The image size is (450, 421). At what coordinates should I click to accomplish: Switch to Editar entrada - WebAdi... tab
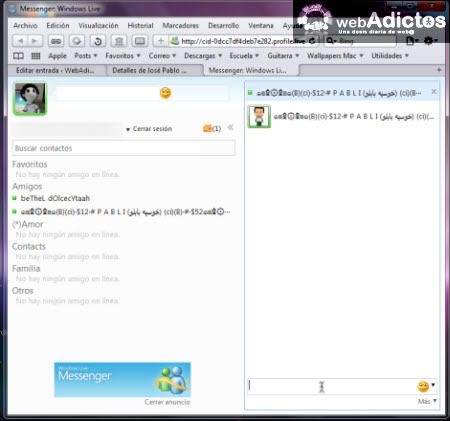[57, 70]
